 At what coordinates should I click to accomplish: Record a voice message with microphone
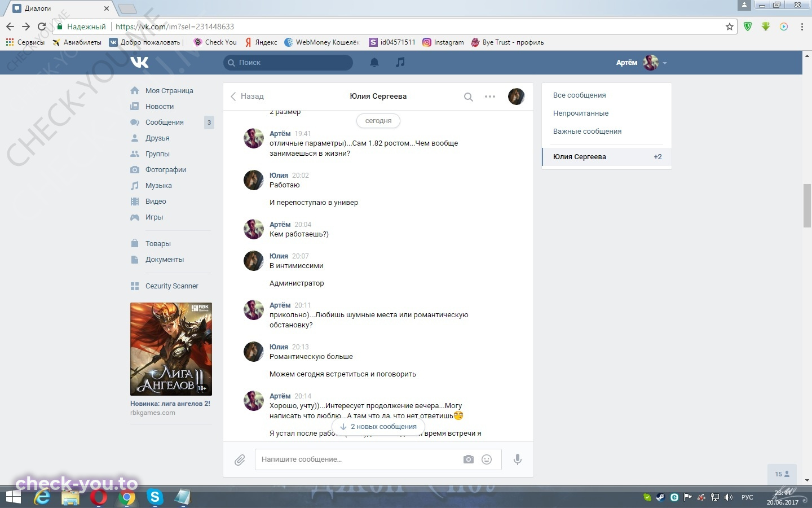pyautogui.click(x=517, y=459)
